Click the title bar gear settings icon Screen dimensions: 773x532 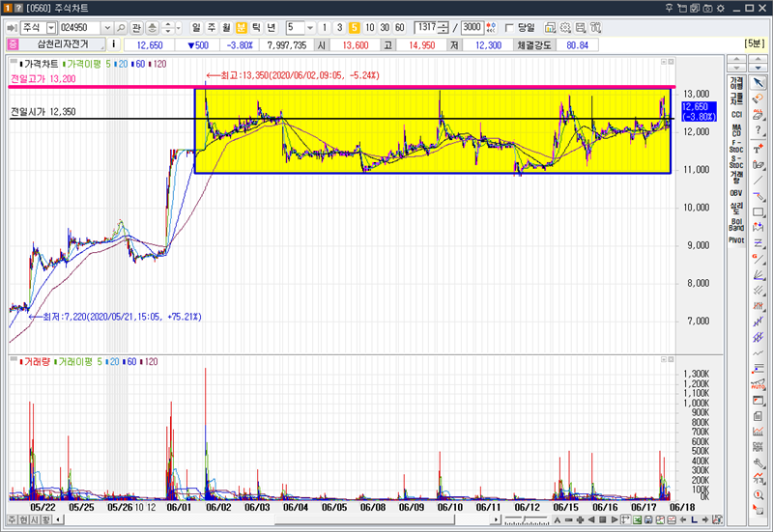coord(720,8)
